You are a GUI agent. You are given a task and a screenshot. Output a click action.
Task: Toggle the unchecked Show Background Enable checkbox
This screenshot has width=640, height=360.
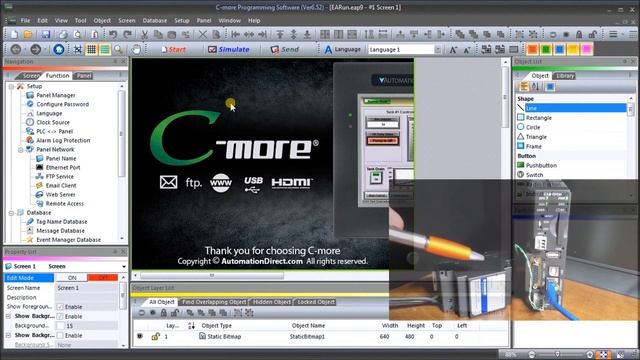click(60, 336)
